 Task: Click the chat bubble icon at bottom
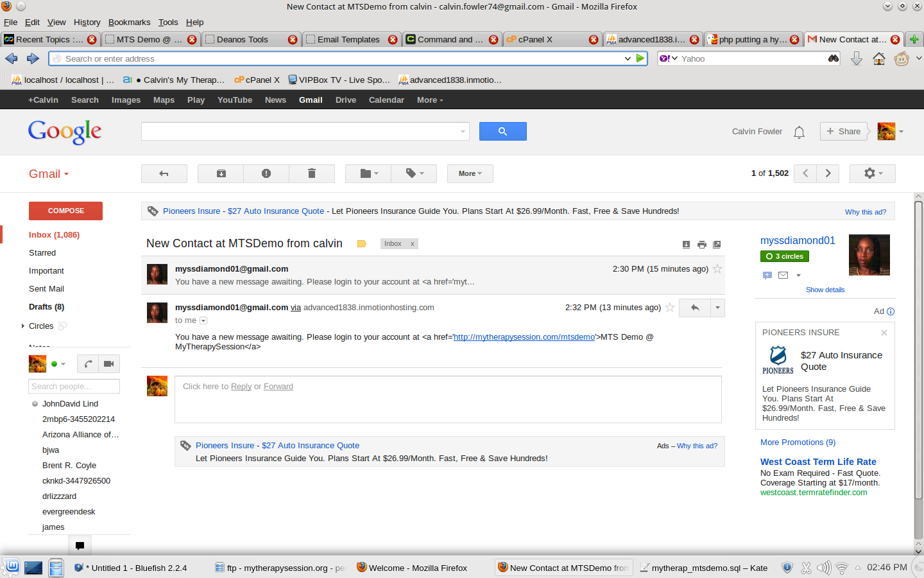pyautogui.click(x=80, y=546)
